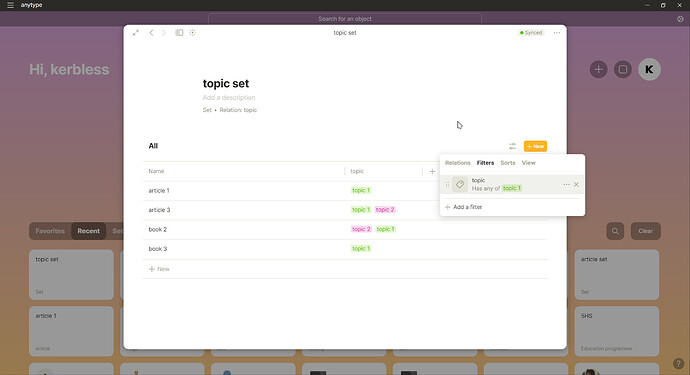Expand the topic set to fullscreen
This screenshot has width=690, height=375.
click(x=136, y=33)
